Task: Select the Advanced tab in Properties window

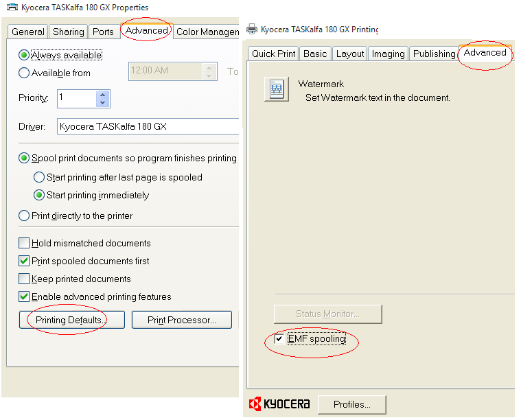Action: pos(146,31)
